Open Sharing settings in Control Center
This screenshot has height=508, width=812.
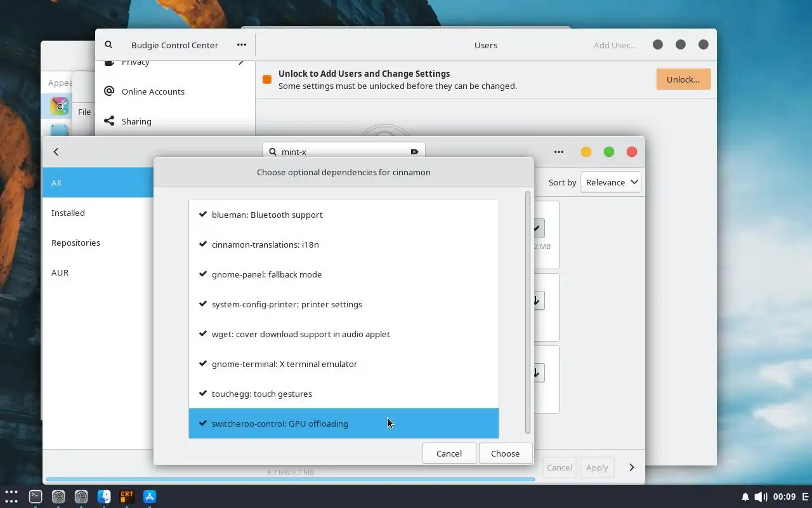[x=175, y=121]
